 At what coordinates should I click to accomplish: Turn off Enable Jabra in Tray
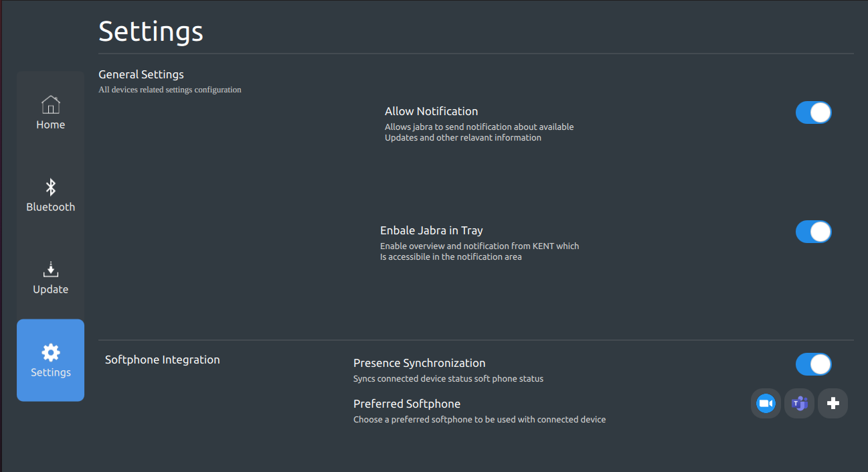pos(813,232)
